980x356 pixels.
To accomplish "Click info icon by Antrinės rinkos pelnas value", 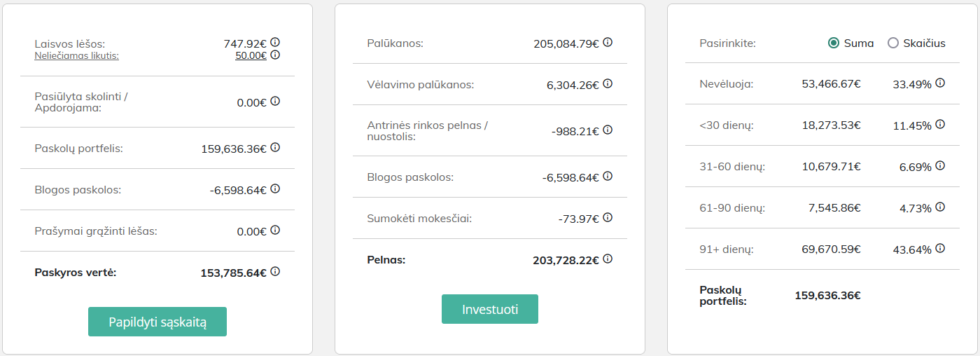I will [x=608, y=130].
